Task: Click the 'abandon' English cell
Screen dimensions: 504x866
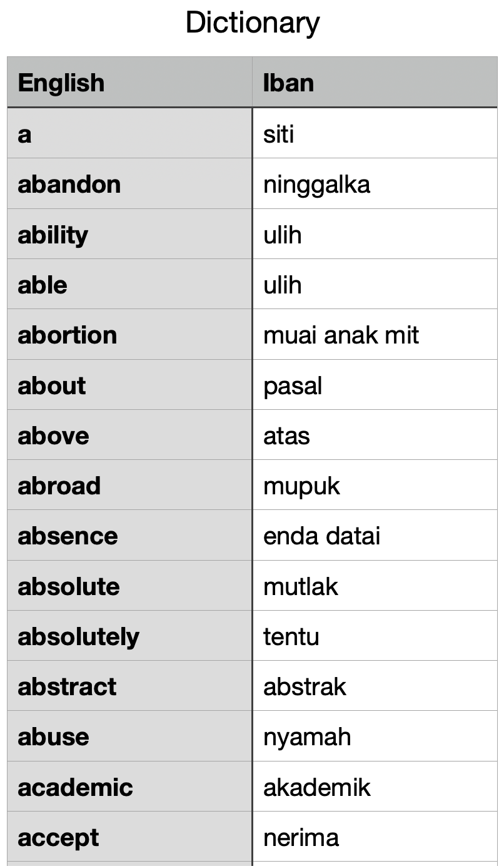Action: pos(129,184)
